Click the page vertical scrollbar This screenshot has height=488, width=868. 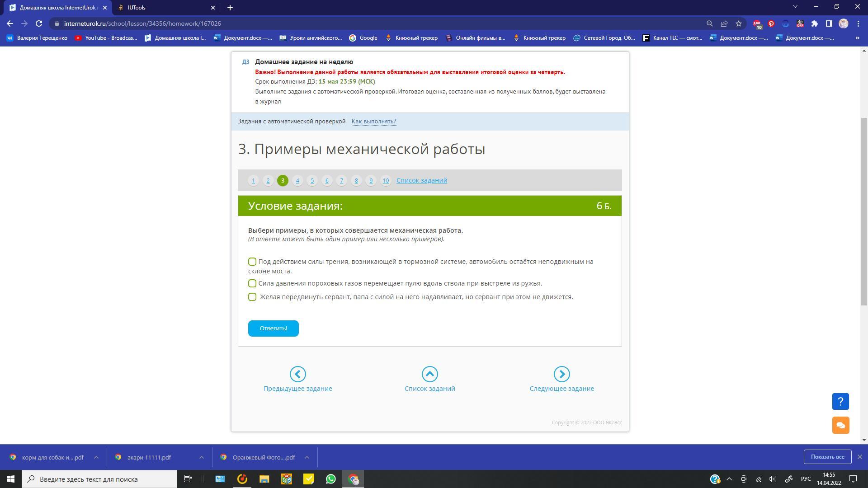coord(864,211)
